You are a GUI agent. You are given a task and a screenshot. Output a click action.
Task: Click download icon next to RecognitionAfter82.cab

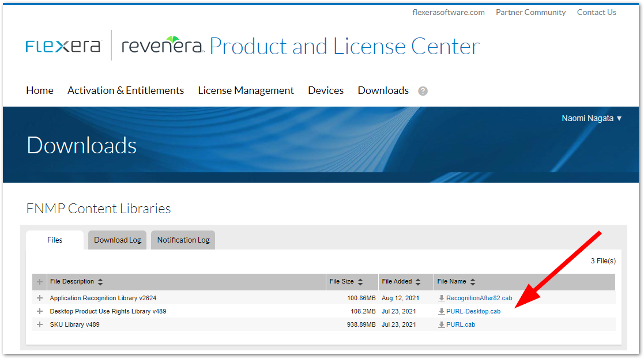[442, 298]
